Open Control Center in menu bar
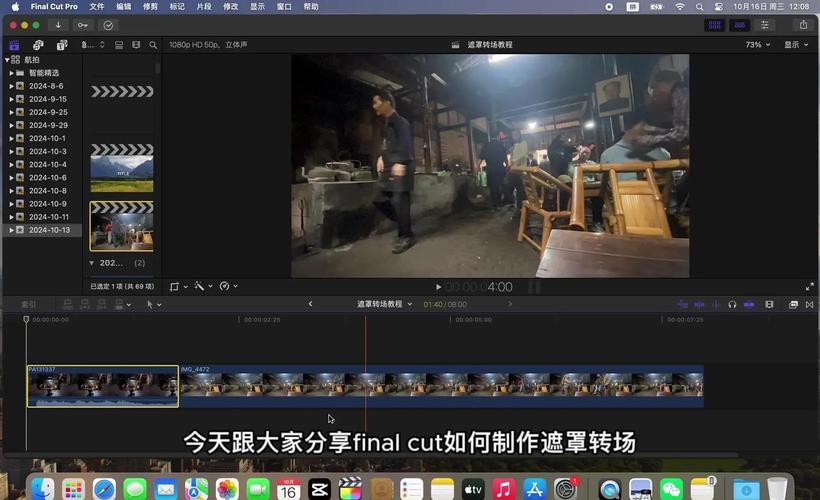 coord(719,7)
